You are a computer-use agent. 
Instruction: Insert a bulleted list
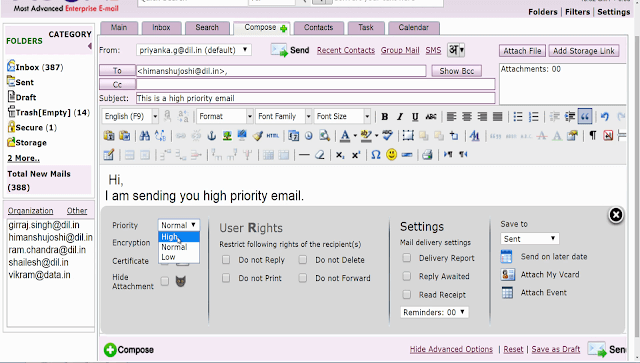pyautogui.click(x=518, y=117)
